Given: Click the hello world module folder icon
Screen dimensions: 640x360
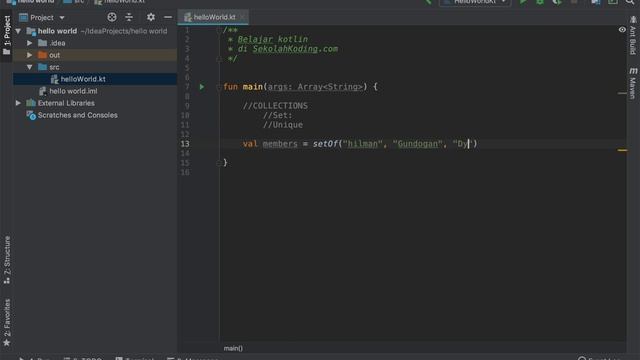Looking at the screenshot, I should (31, 31).
